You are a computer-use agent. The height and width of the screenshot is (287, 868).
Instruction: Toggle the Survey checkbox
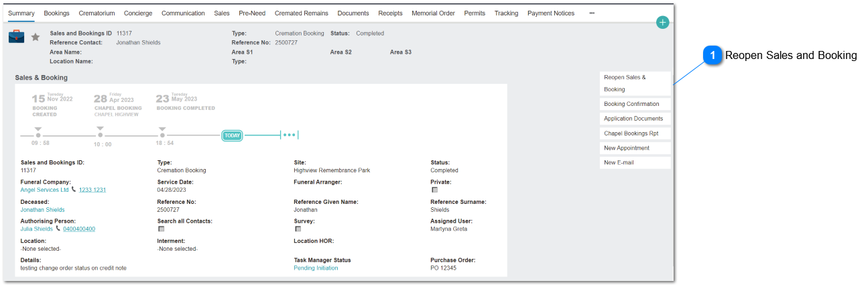[x=298, y=229]
